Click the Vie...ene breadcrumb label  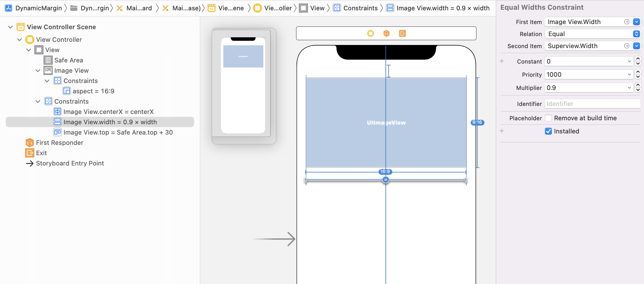(x=231, y=8)
